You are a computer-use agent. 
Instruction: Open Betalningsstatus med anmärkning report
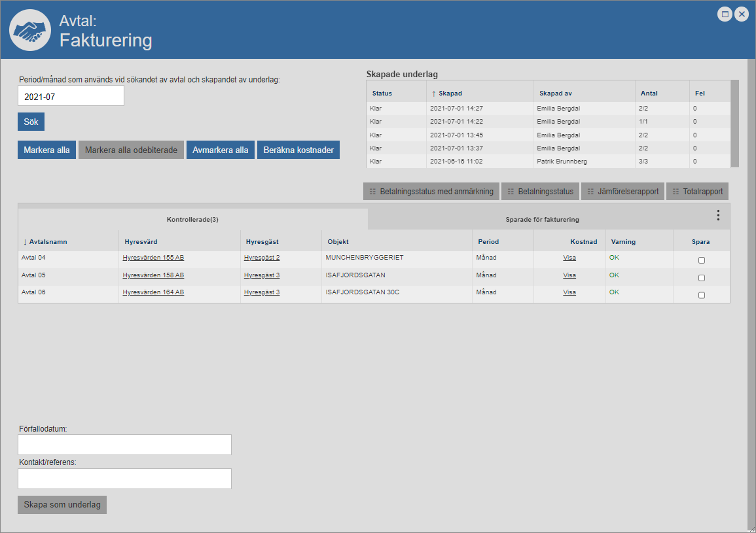431,192
